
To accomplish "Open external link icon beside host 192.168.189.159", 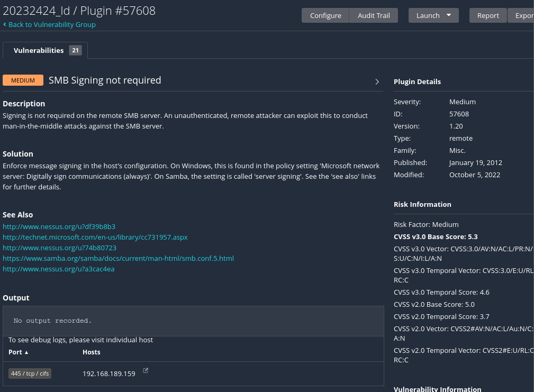I will (x=146, y=370).
